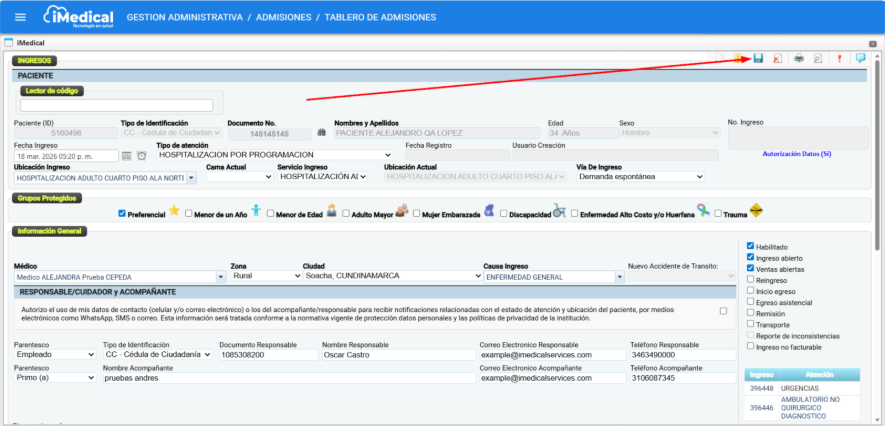Check the Reingreso checkbox
Screen dimensions: 885x426
click(x=751, y=280)
